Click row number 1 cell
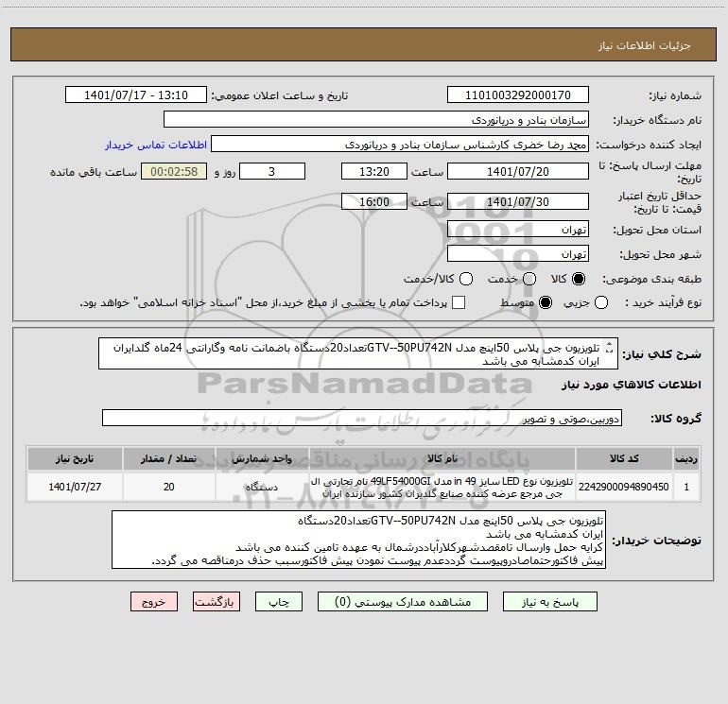The height and width of the screenshot is (704, 728). coord(686,487)
